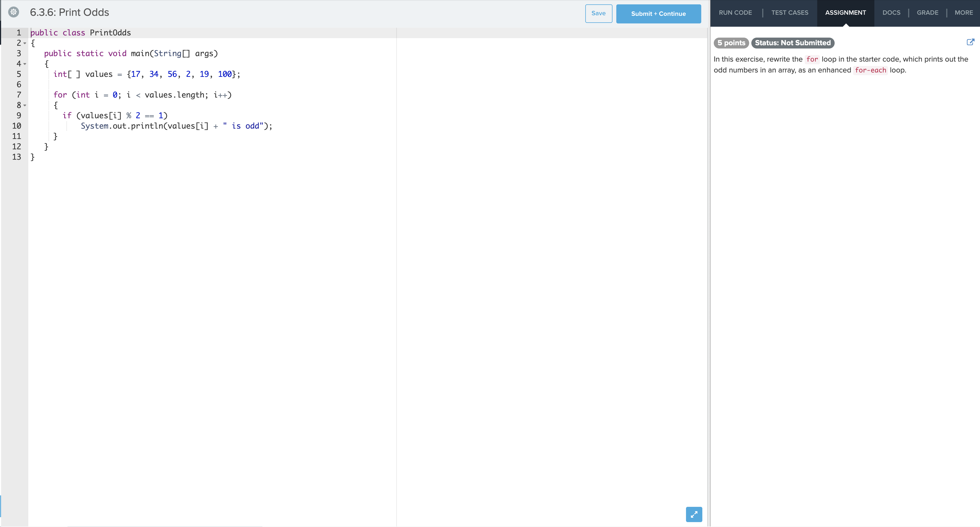Click the Save button

(598, 13)
